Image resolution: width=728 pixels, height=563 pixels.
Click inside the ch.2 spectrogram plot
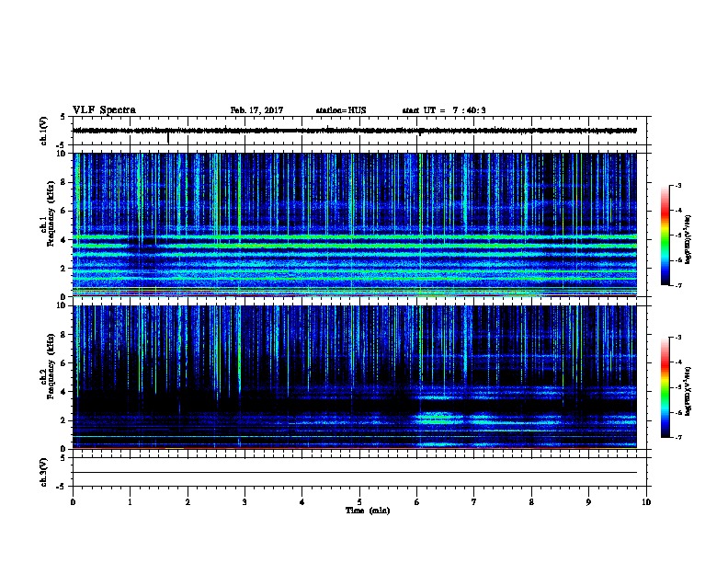click(x=355, y=377)
